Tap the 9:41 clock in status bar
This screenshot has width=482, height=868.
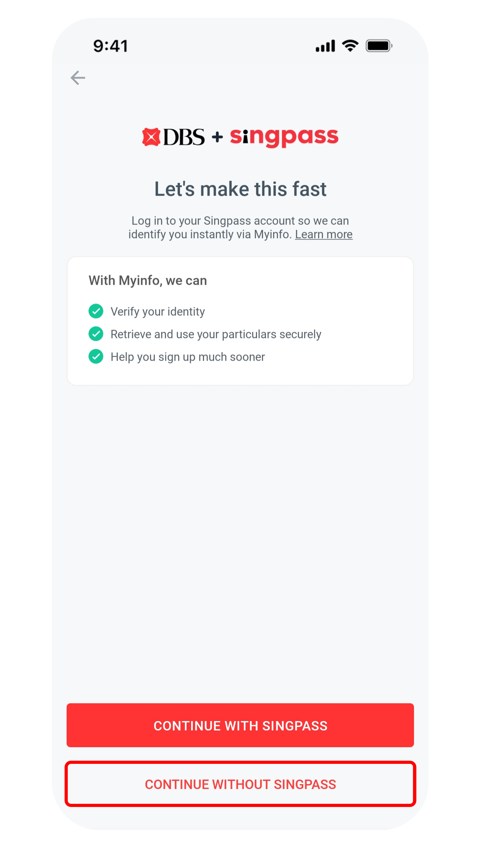[110, 46]
